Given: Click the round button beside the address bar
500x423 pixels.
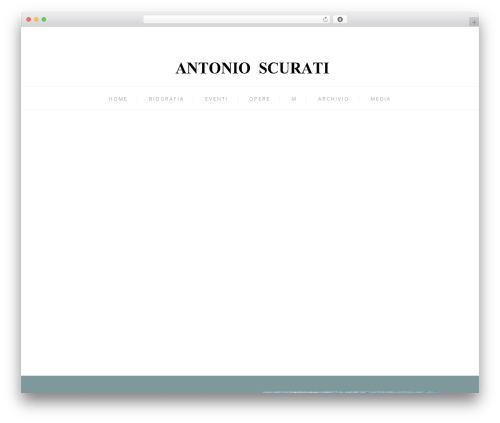Looking at the screenshot, I should pos(340,20).
